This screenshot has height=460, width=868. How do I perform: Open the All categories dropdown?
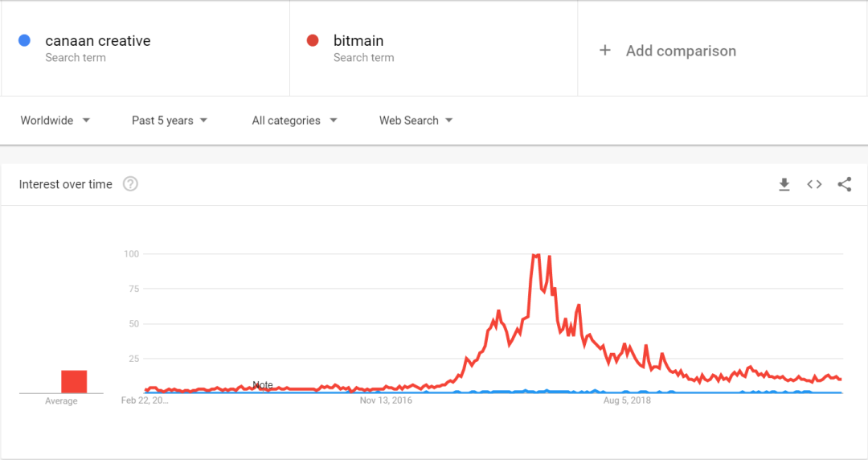tap(294, 121)
